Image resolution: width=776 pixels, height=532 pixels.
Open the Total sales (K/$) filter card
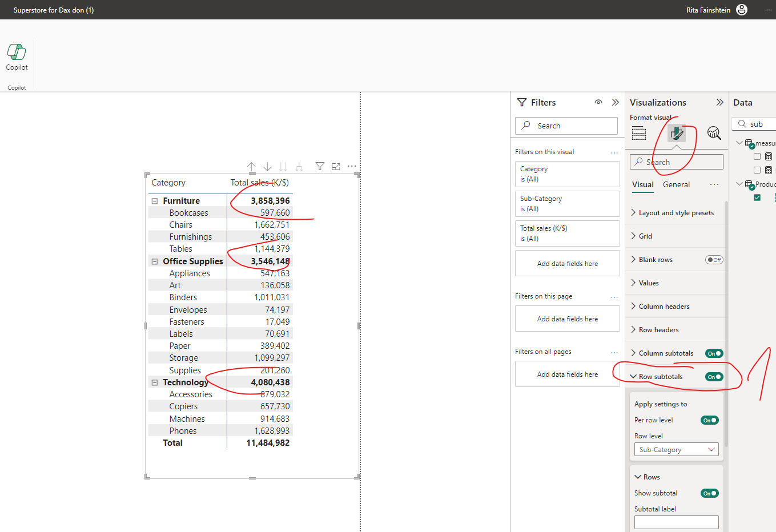568,233
